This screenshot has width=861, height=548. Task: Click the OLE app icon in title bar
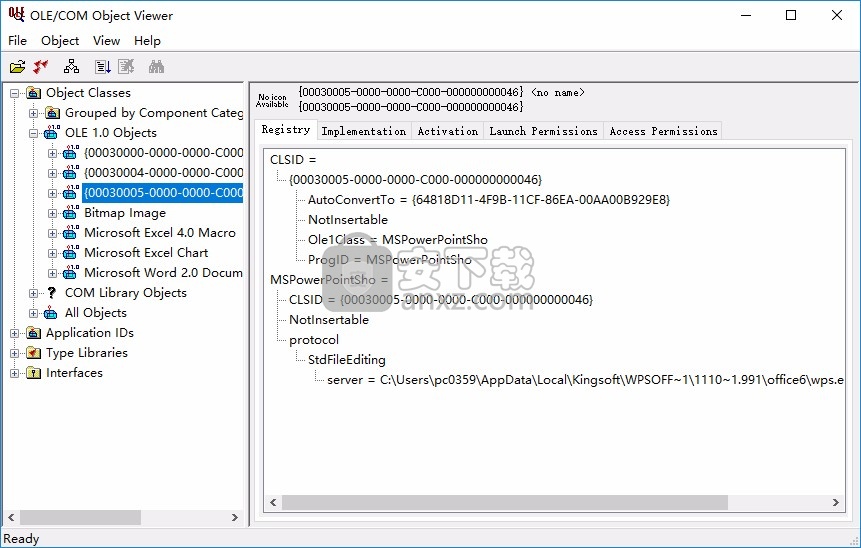pos(16,14)
